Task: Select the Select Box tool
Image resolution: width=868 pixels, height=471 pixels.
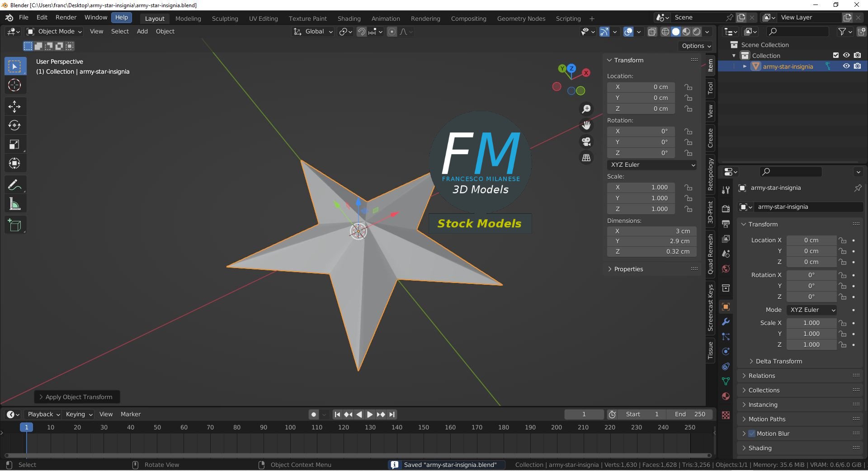Action: [x=15, y=66]
